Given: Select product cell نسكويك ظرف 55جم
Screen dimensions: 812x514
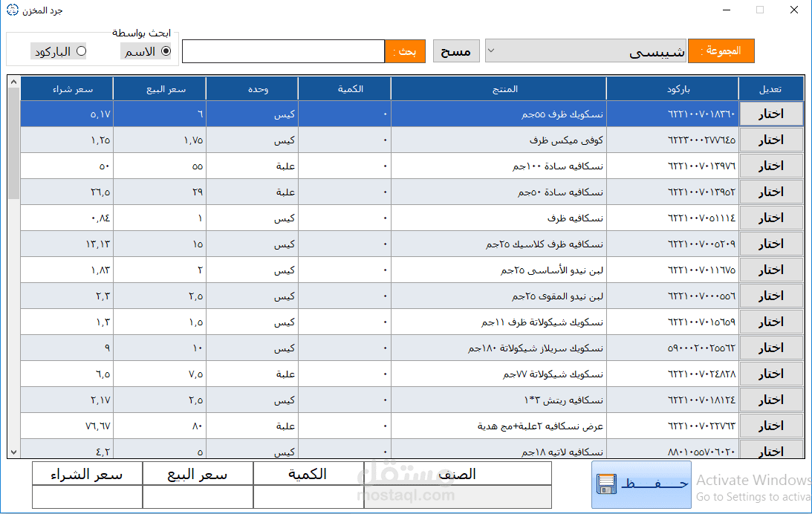Looking at the screenshot, I should (x=498, y=114).
